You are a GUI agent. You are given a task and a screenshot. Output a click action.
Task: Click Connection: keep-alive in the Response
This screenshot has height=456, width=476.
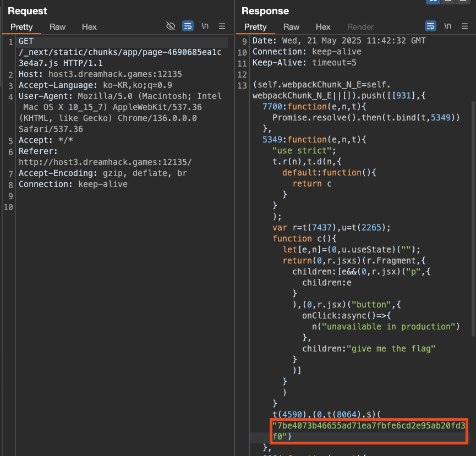(307, 52)
